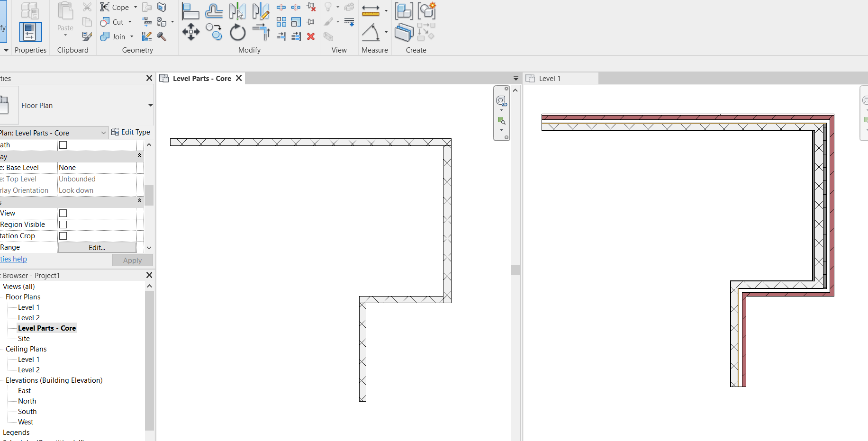This screenshot has height=441, width=868.
Task: Switch to the Level 1 view tab
Action: coord(549,78)
